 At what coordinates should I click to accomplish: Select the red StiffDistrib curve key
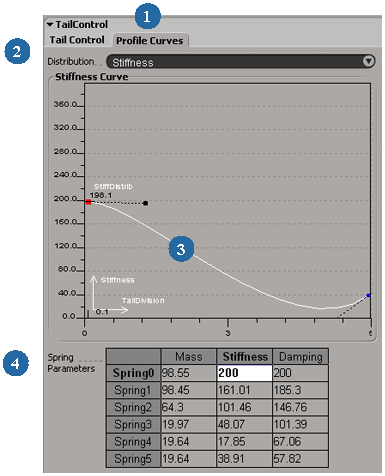click(88, 202)
